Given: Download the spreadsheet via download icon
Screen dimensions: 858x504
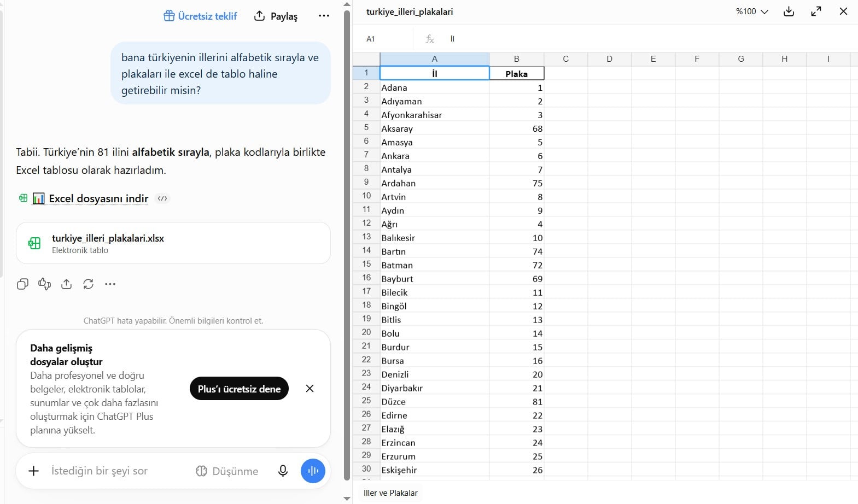Looking at the screenshot, I should tap(789, 11).
